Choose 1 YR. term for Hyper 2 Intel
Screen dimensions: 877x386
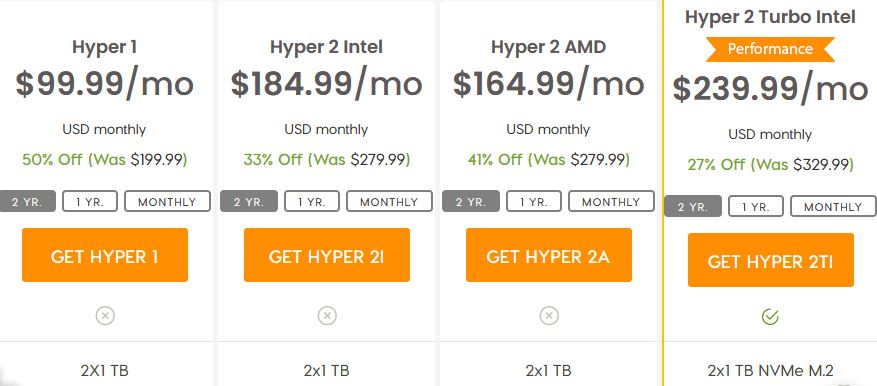tap(312, 201)
